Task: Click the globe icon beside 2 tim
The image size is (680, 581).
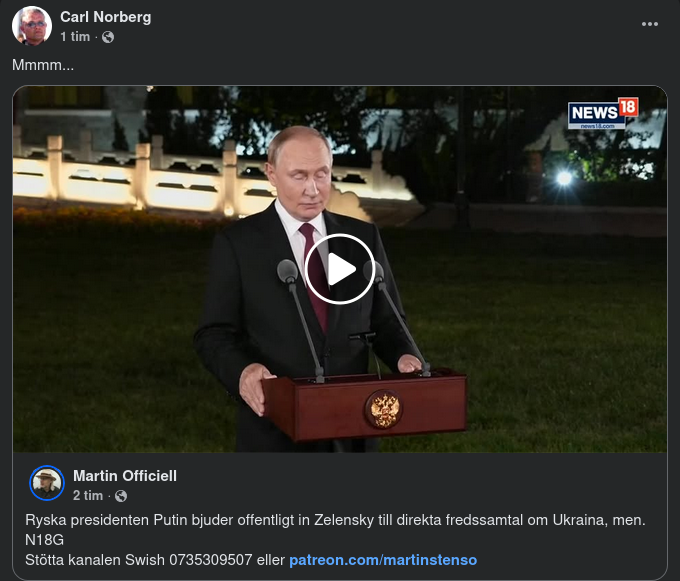Action: [x=121, y=496]
